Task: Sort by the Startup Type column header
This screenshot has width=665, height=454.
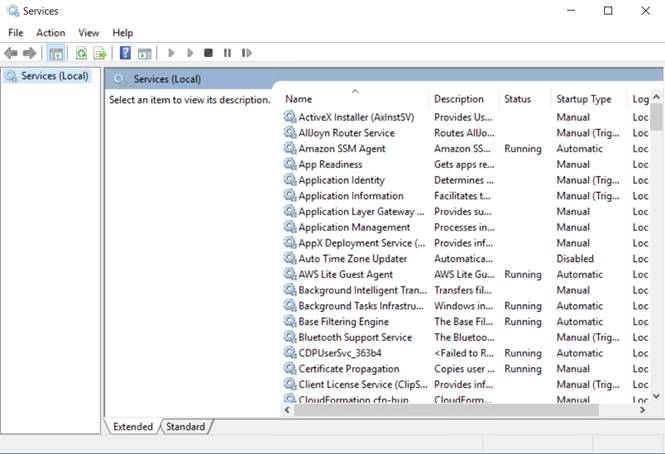Action: [590, 99]
